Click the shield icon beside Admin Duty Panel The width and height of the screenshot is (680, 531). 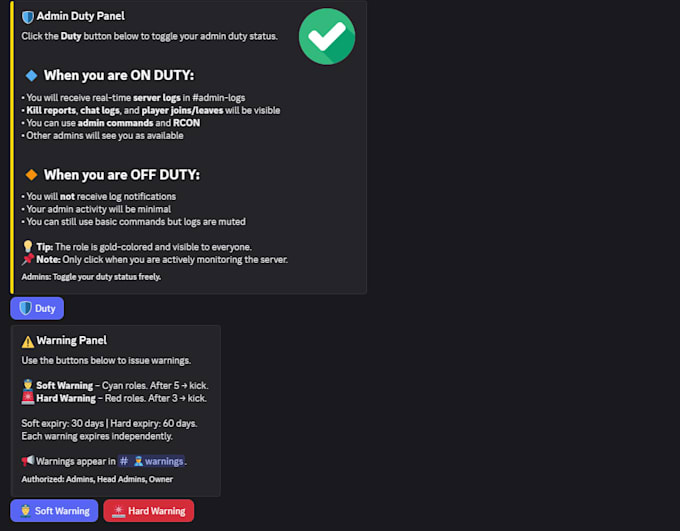28,17
